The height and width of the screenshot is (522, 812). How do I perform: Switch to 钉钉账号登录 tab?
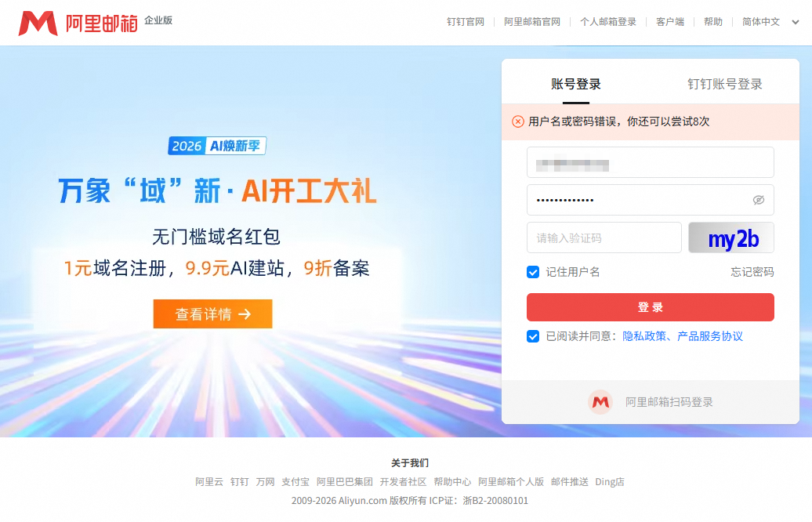coord(724,84)
